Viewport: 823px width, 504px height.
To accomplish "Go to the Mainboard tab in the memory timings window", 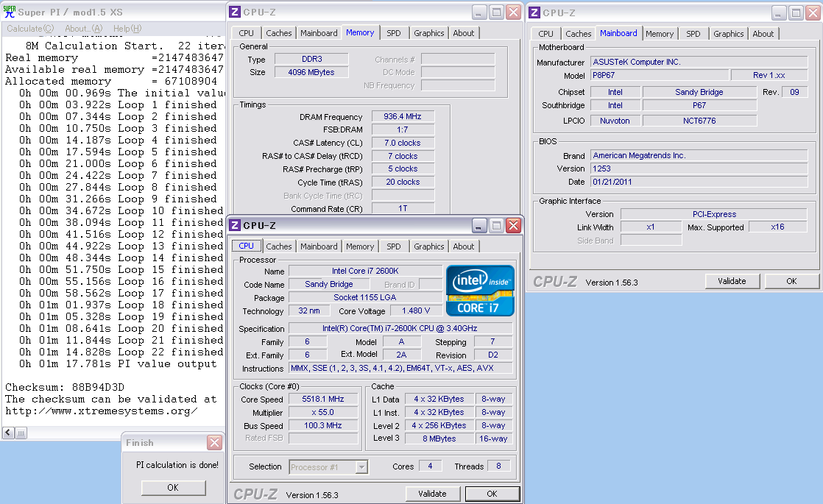I will tap(319, 33).
